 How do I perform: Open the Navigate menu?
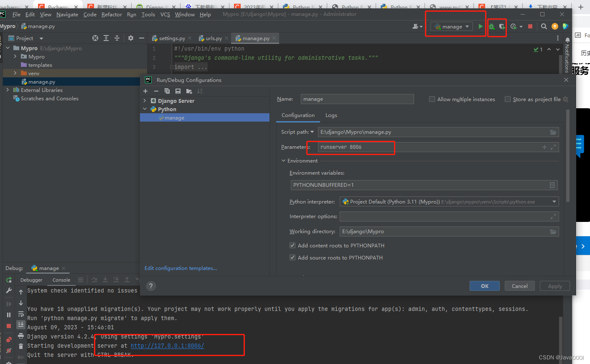click(67, 14)
